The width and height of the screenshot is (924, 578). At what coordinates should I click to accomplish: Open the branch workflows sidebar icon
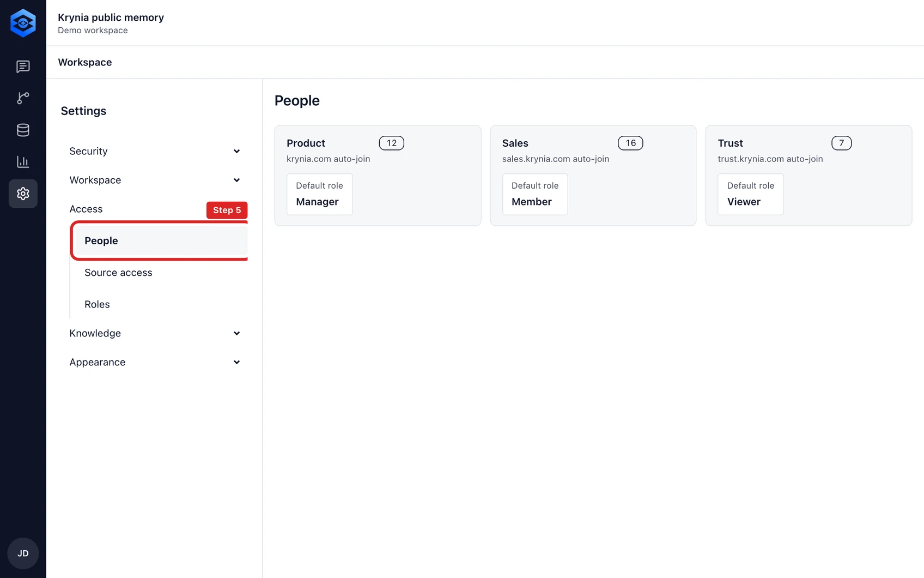pos(23,98)
